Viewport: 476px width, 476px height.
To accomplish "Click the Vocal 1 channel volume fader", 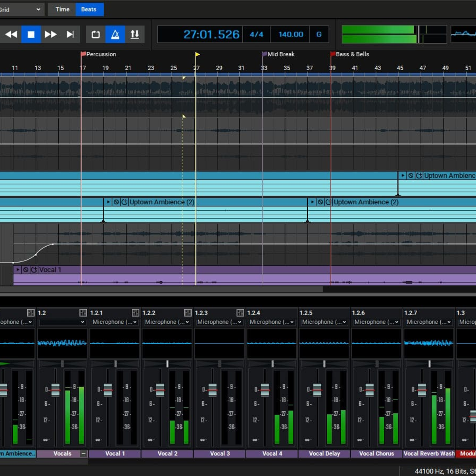I will click(108, 390).
